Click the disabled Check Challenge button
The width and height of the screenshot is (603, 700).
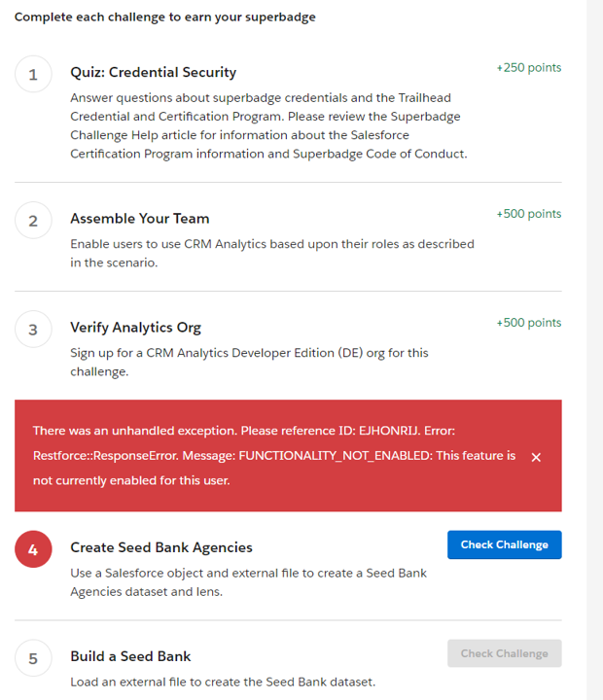(x=504, y=653)
